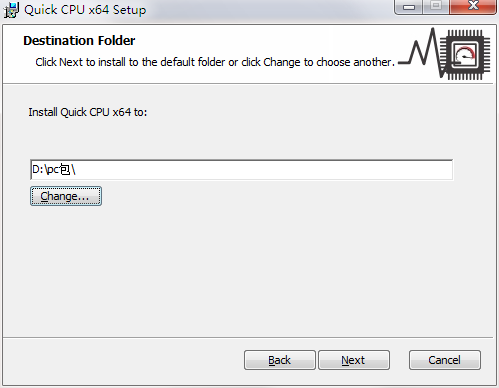Click inside the install path text field
Viewport: 499px width, 388px height.
(241, 170)
